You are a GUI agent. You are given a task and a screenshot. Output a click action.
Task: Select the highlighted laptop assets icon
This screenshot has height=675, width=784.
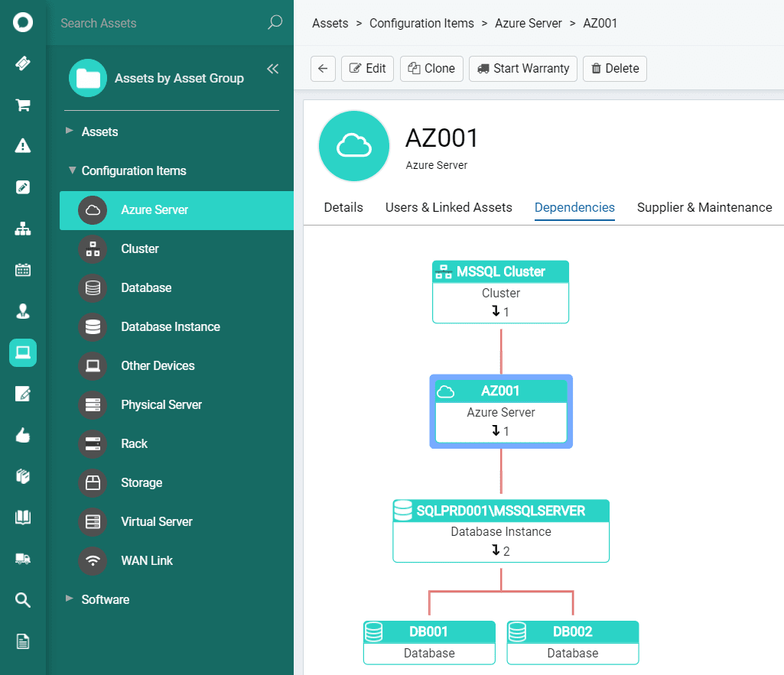coord(22,352)
